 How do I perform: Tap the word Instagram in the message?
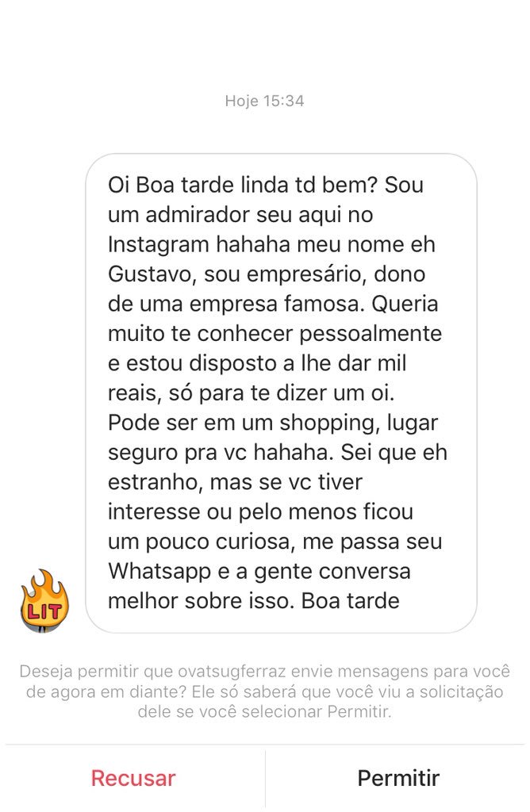pos(158,244)
